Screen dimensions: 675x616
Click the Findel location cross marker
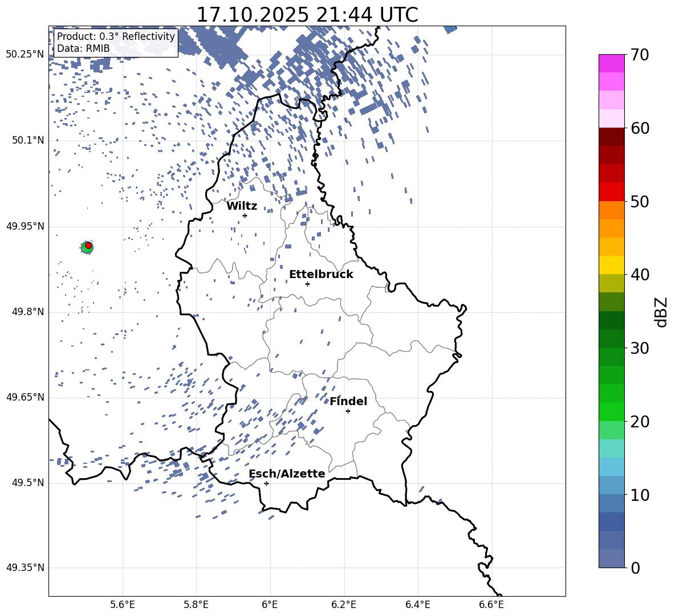click(x=348, y=411)
